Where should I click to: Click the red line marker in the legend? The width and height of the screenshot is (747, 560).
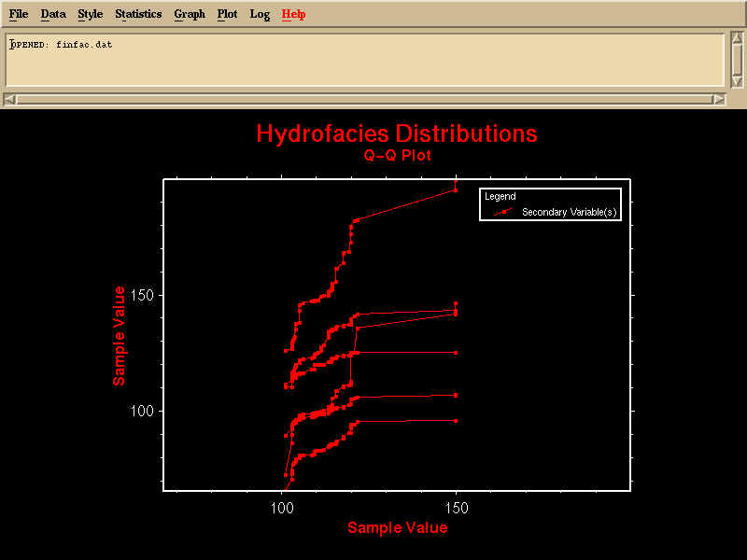coord(503,212)
